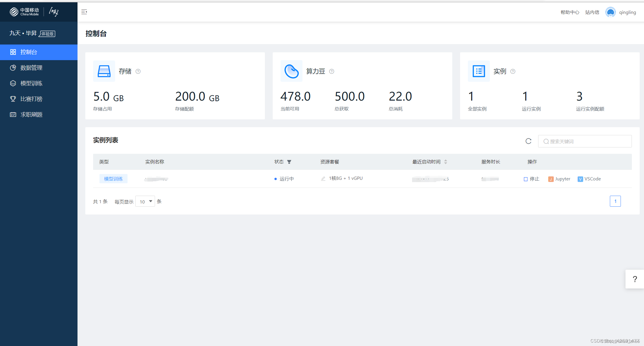
Task: Click the 体验版 badge
Action: coord(47,34)
